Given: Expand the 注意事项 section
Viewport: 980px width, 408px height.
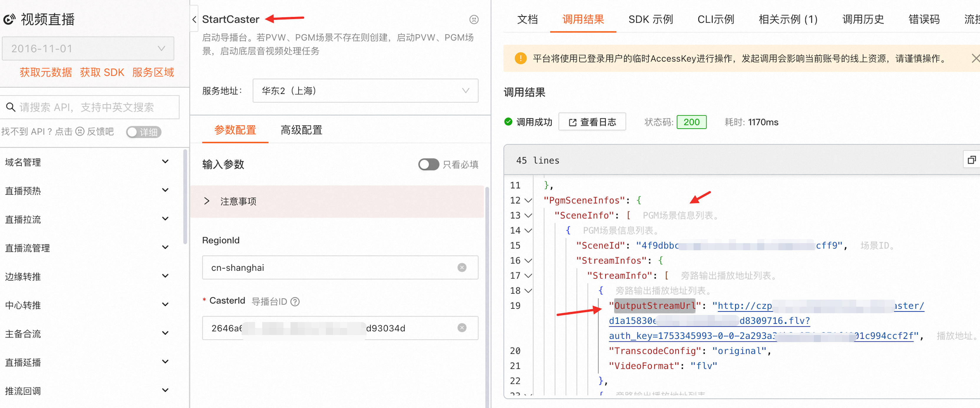Looking at the screenshot, I should click(x=337, y=201).
